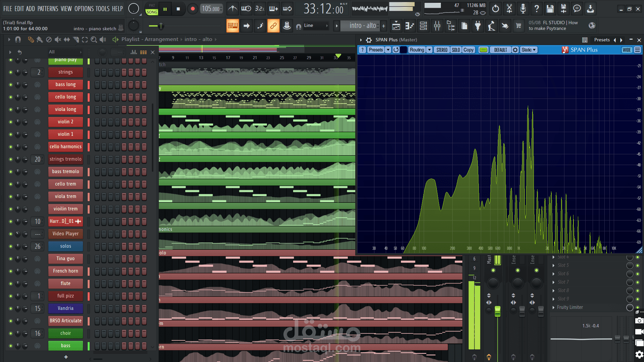The image size is (644, 362).
Task: Open the Static mode dropdown in SPAN Plus
Action: (528, 50)
